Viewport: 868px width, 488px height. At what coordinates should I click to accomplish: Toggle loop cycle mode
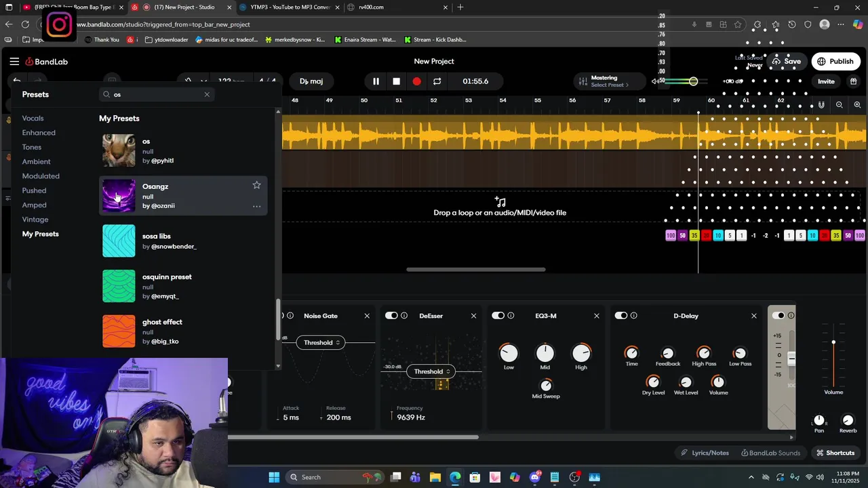pos(437,81)
